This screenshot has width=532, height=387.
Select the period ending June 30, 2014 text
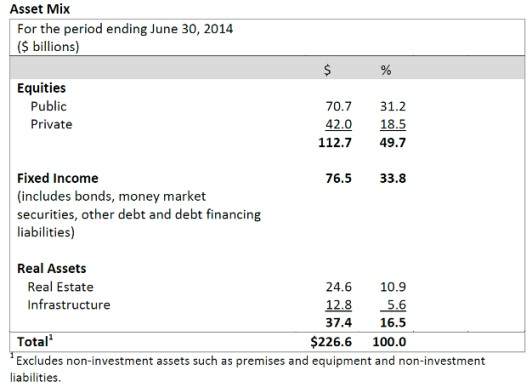pyautogui.click(x=125, y=29)
